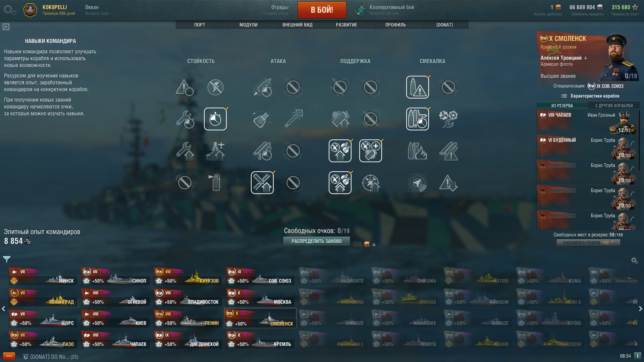Expand commander Алексей Троицкий dropdown arrow
Viewport: 644px width, 362px height.
(586, 58)
